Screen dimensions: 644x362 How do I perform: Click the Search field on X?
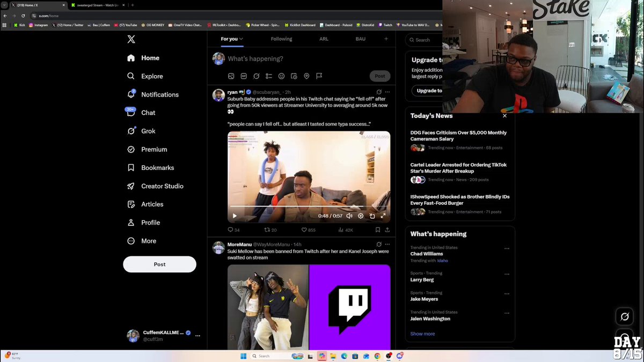tap(424, 40)
